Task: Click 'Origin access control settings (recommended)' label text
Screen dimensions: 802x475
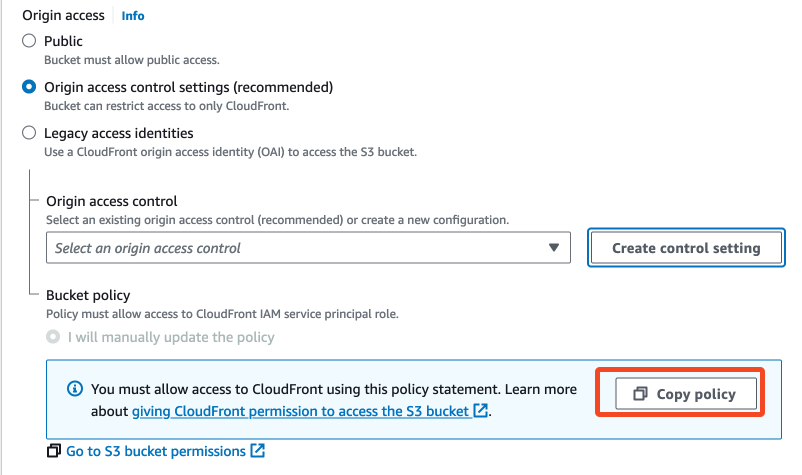Action: coord(188,87)
